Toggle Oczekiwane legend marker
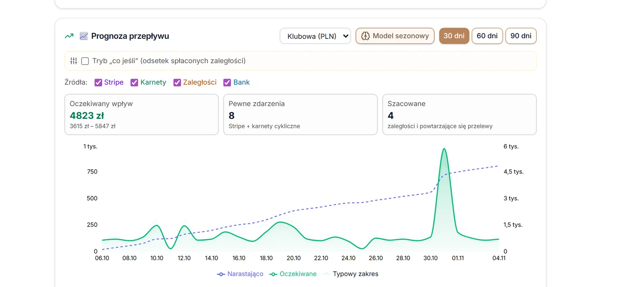The height and width of the screenshot is (287, 644). tap(273, 274)
